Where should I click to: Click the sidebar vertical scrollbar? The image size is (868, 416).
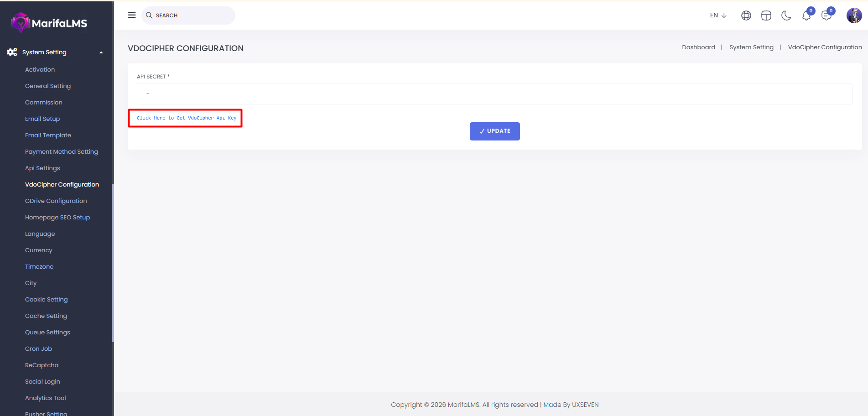112,262
